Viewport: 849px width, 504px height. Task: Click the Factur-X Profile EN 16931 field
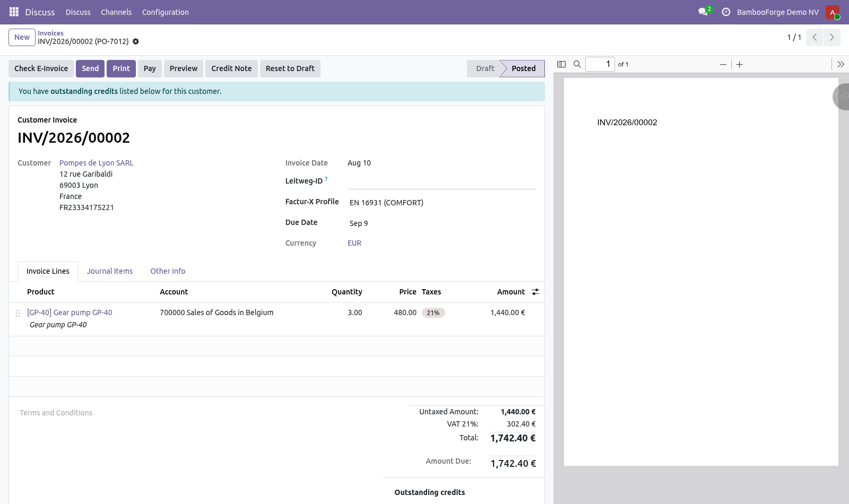point(441,203)
